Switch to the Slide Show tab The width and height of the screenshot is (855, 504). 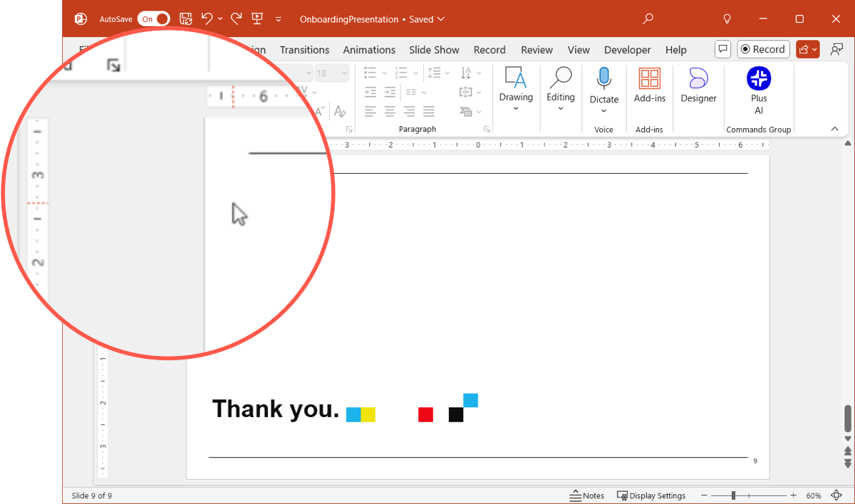tap(434, 50)
